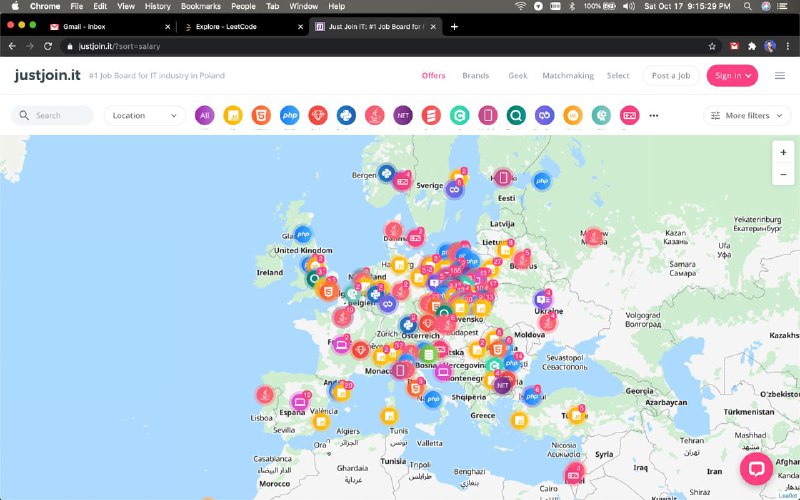This screenshot has height=500, width=800.
Task: Filter offers by Game controller icon
Action: 629,115
